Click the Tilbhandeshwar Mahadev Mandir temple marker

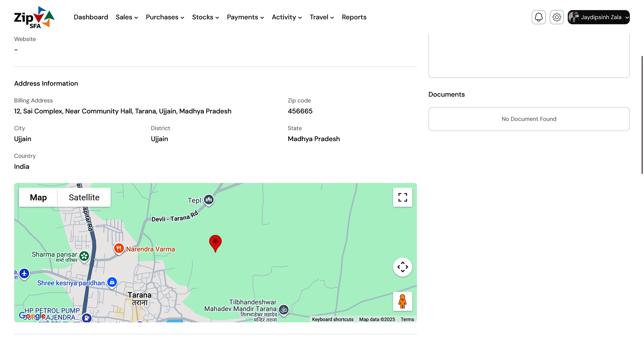click(284, 310)
